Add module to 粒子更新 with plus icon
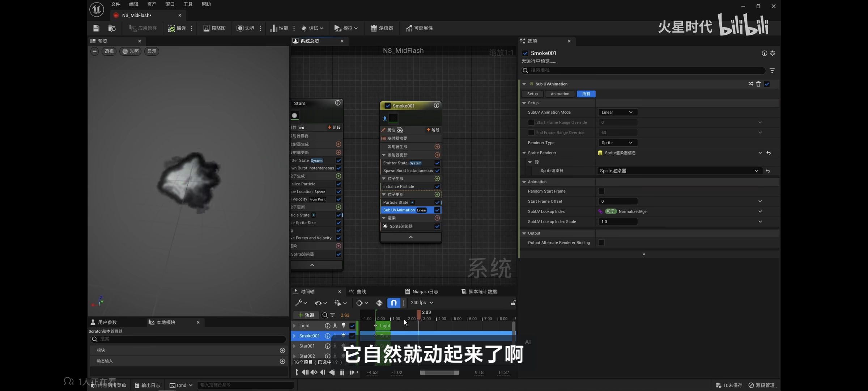The image size is (868, 391). click(x=437, y=194)
